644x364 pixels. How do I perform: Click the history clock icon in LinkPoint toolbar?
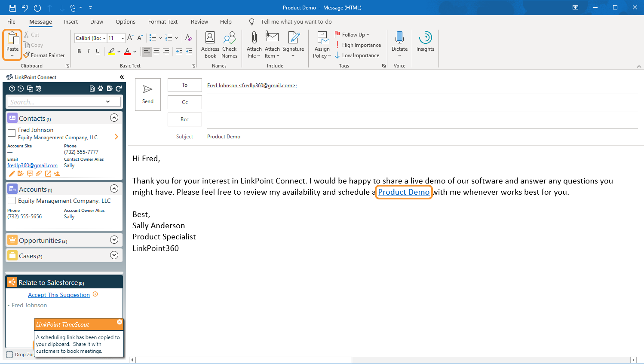[21, 89]
